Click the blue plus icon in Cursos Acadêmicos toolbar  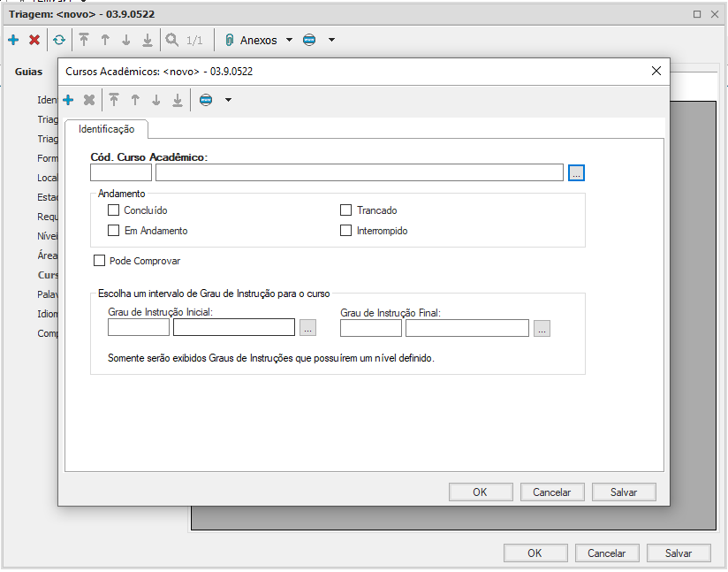(x=68, y=100)
